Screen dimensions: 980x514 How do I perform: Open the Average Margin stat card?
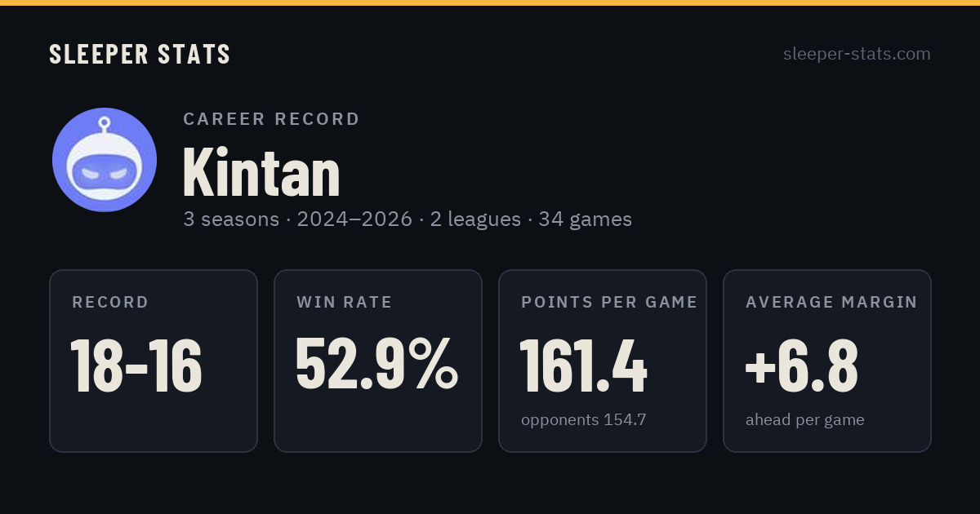(x=827, y=361)
